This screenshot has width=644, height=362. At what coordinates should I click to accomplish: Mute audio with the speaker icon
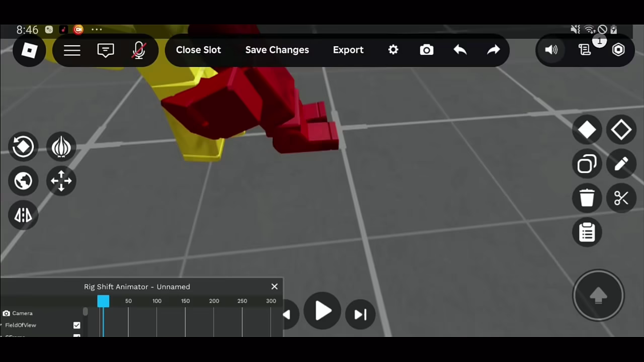point(551,50)
